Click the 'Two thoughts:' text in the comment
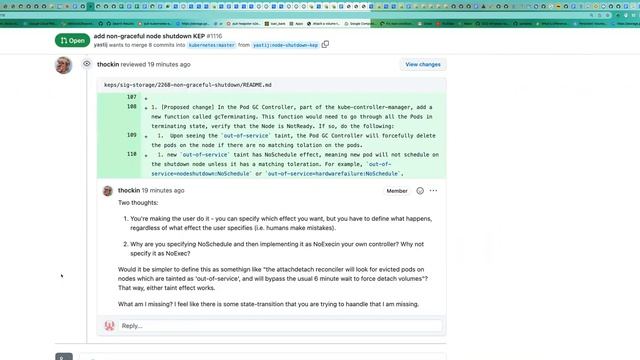The height and width of the screenshot is (360, 640). coord(138,203)
